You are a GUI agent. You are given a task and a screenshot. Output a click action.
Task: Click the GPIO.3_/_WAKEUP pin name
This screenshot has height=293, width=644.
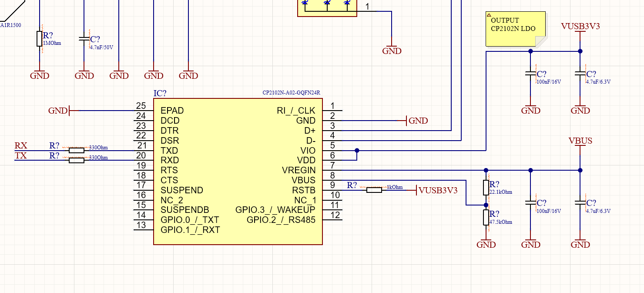click(x=275, y=210)
